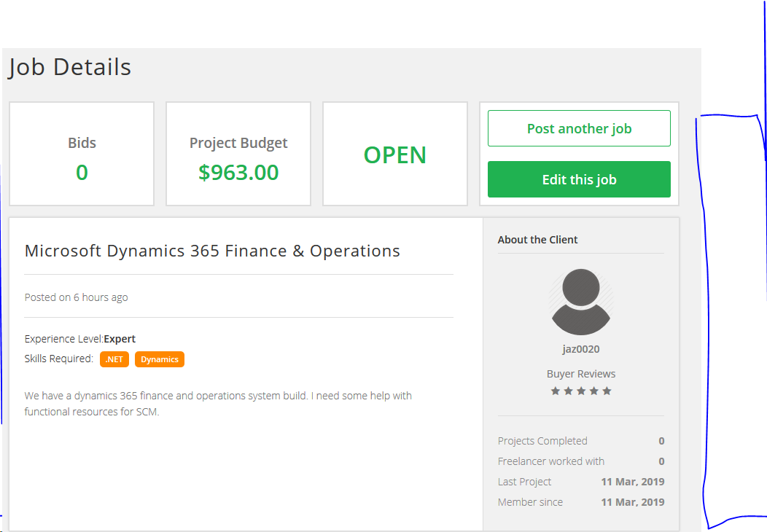Click the Last Project date

click(632, 482)
